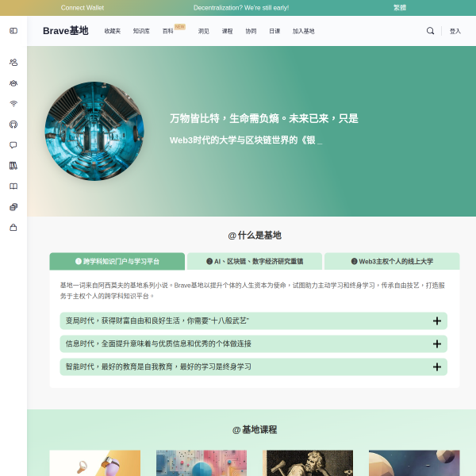Click Connect Wallet in top banner
Viewport: 476px width, 476px height.
tap(83, 8)
